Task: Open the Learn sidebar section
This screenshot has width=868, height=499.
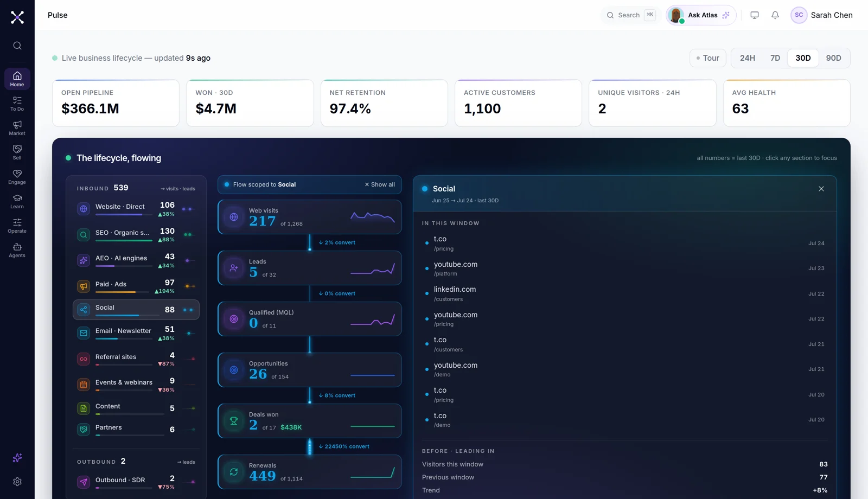Action: tap(17, 201)
